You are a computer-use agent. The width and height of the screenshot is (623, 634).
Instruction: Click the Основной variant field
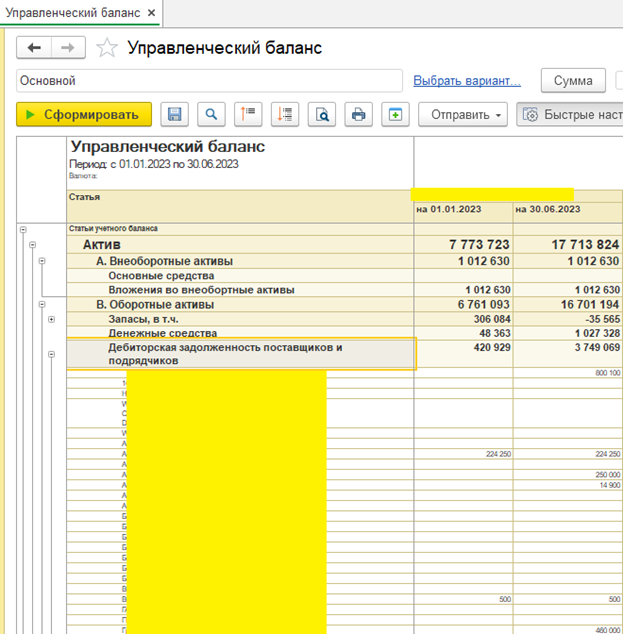[209, 80]
